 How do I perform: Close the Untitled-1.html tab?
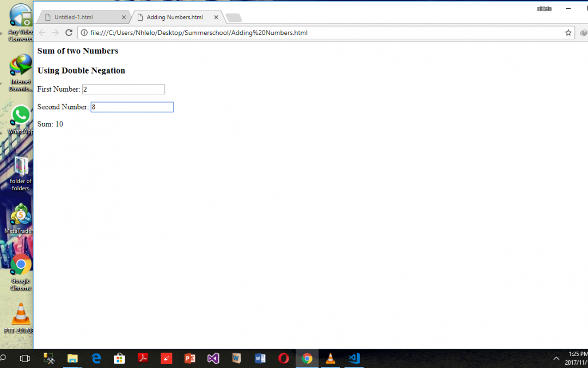(124, 17)
